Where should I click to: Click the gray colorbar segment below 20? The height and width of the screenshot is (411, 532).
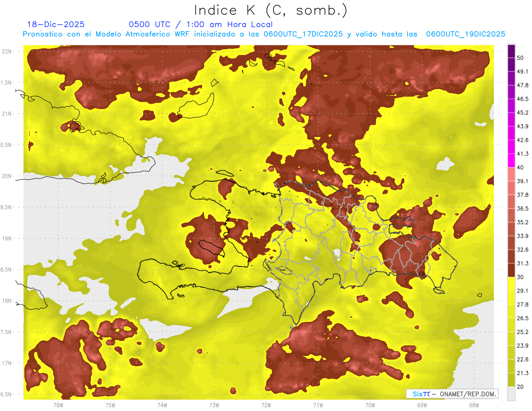click(512, 394)
